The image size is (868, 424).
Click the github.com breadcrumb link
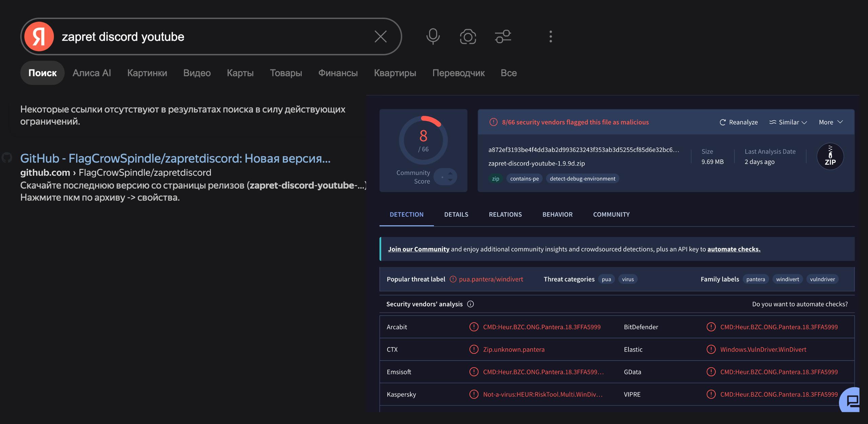[x=45, y=173]
